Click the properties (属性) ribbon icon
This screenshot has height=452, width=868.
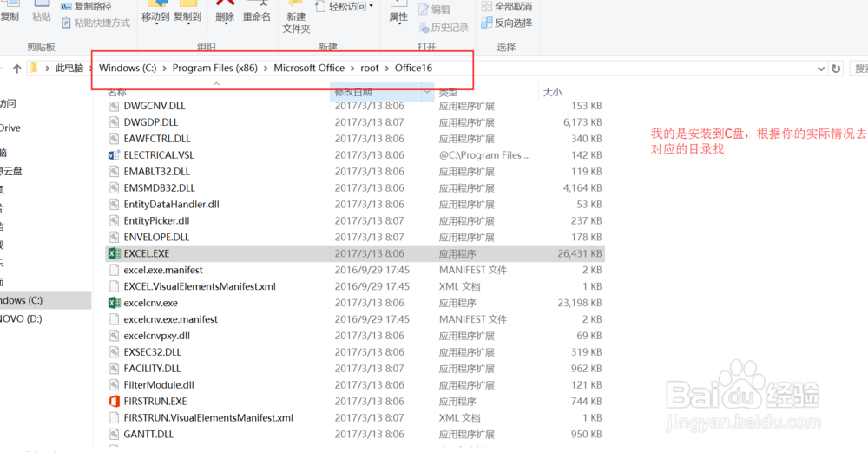point(398,3)
